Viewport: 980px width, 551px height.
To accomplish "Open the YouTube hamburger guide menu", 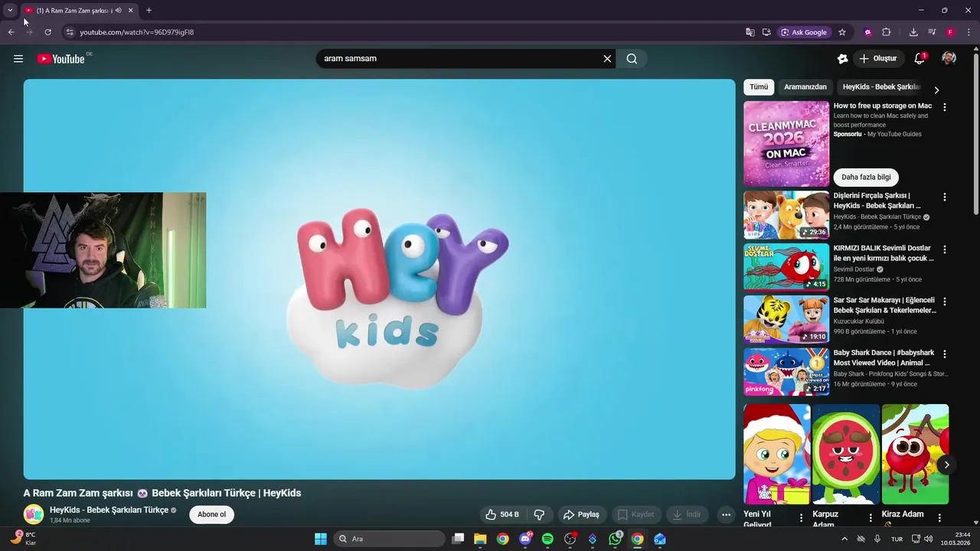I will (x=18, y=58).
